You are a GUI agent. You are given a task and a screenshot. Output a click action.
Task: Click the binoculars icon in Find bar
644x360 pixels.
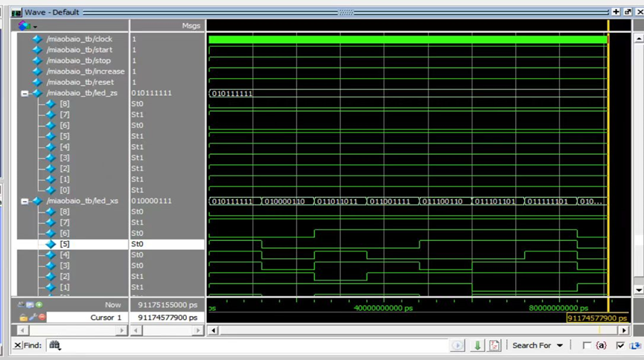pos(54,345)
